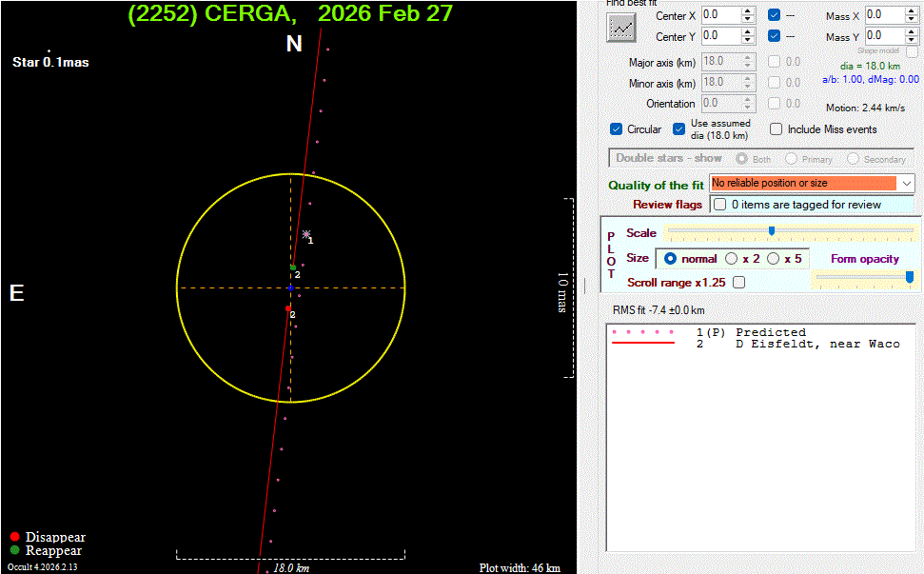Select normal plot size option
The width and height of the screenshot is (924, 574).
670,258
